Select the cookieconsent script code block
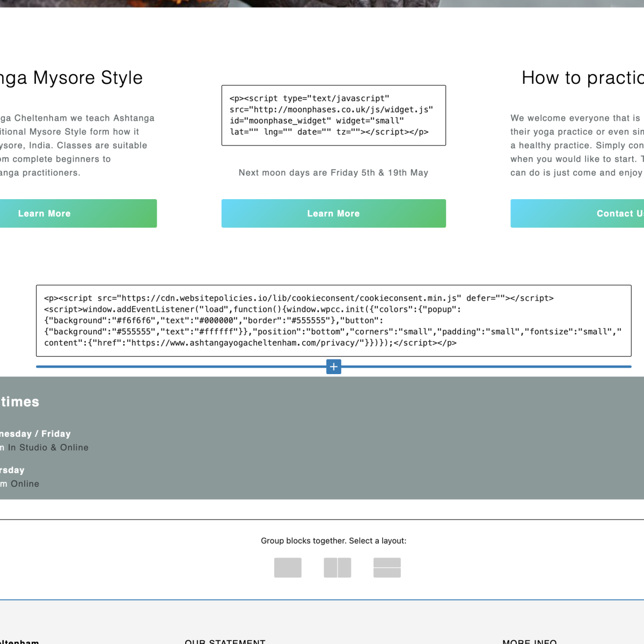 [333, 321]
